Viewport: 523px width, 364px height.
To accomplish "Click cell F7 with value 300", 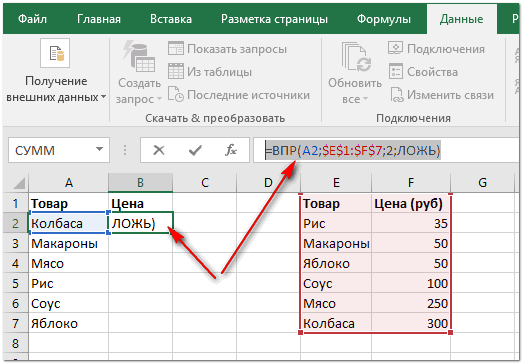I will 411,323.
